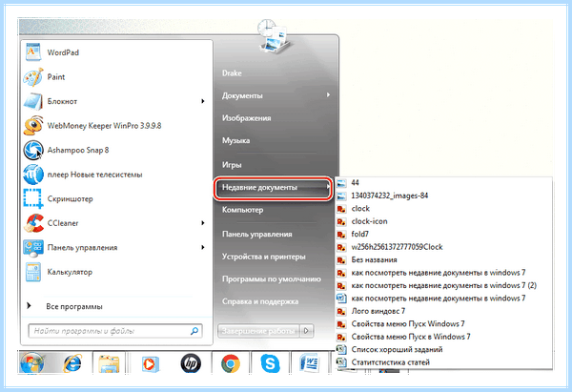Open the Блокнот notepad icon
This screenshot has width=572, height=392.
(x=32, y=101)
